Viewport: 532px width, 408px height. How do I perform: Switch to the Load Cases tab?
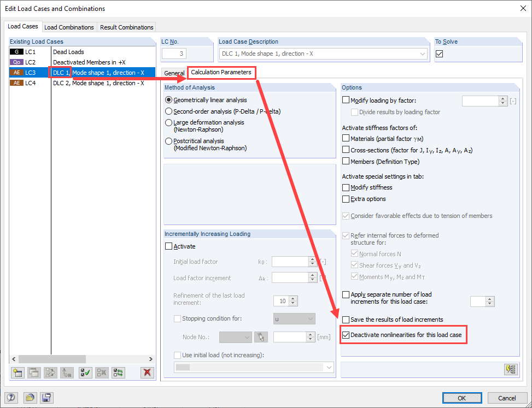23,26
